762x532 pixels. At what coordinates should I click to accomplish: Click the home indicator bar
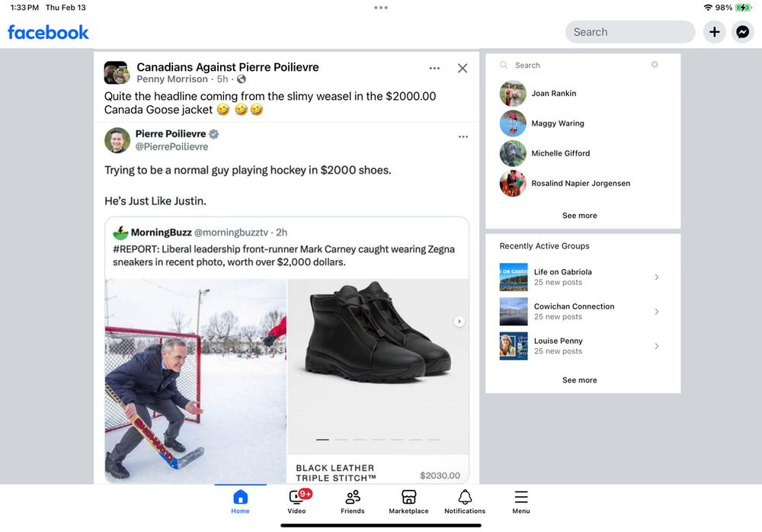[x=381, y=525]
